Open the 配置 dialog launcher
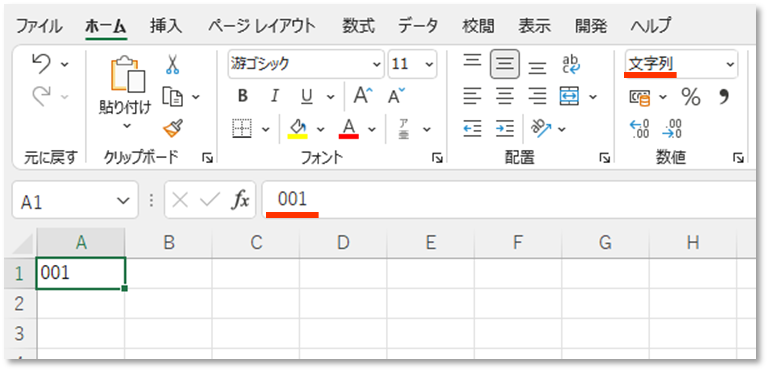The height and width of the screenshot is (372, 769). pos(606,157)
